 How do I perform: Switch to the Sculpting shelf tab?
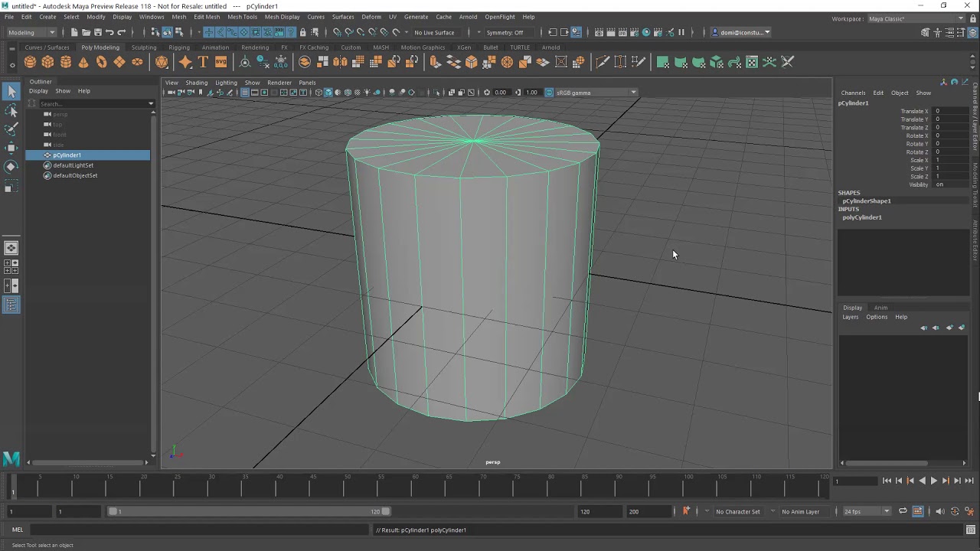[x=143, y=47]
